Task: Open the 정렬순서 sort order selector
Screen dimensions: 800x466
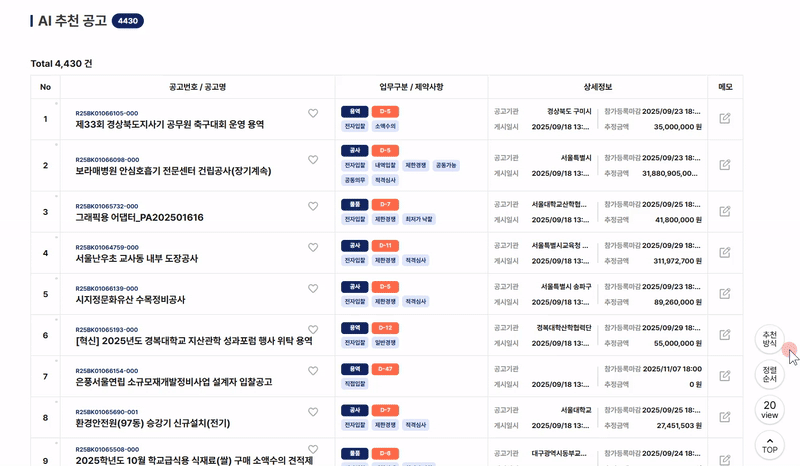Action: click(x=769, y=375)
